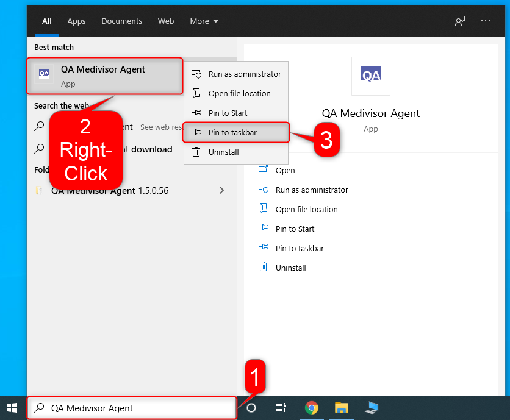The width and height of the screenshot is (510, 420).
Task: Open Google Chrome from the taskbar
Action: pos(312,408)
